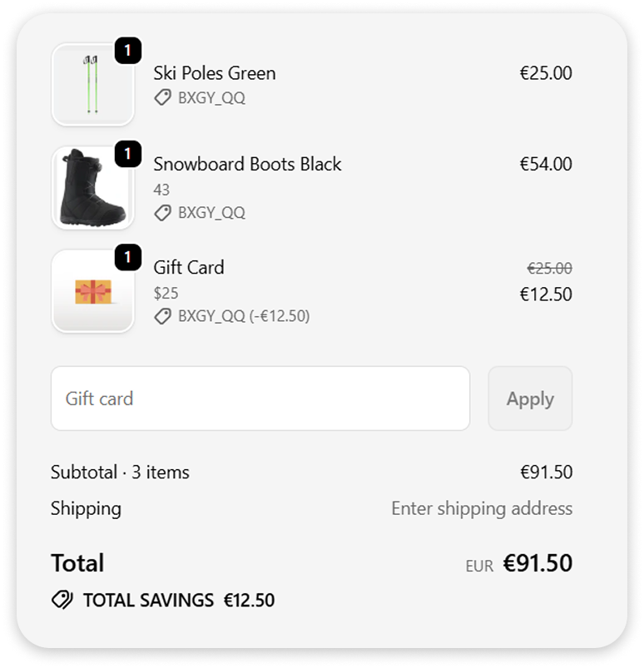Click the discount tag icon under Gift Card
This screenshot has height=668, width=644.
(x=163, y=316)
